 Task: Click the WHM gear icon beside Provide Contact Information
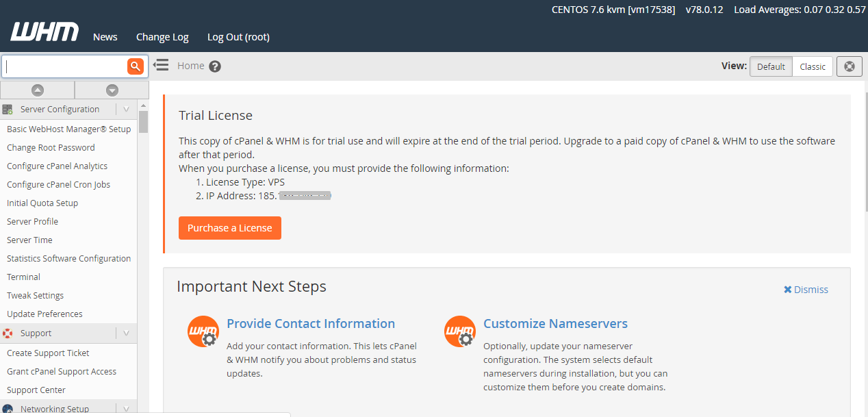coord(203,331)
